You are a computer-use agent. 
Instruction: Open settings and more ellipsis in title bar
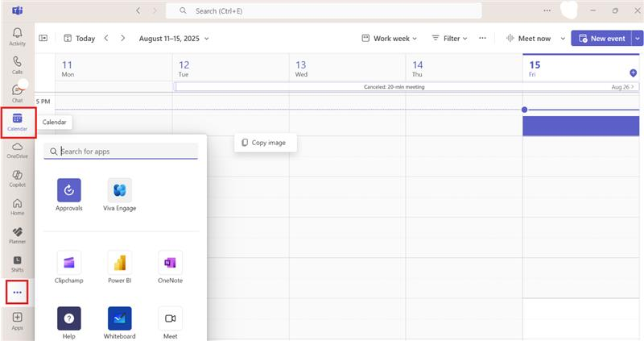(547, 10)
